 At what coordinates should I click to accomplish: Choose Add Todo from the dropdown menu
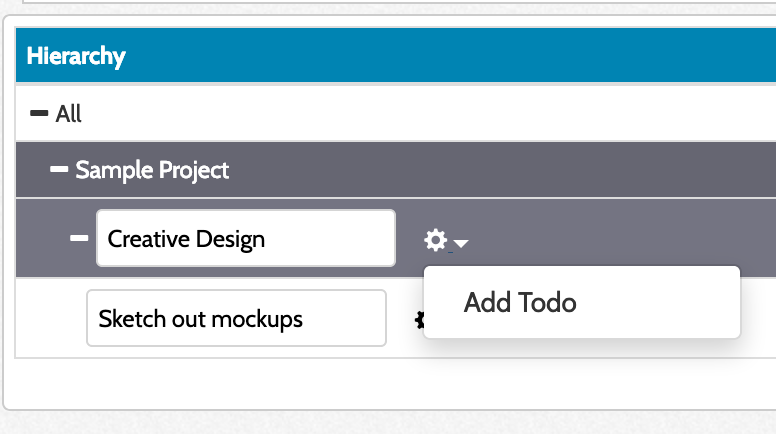[x=520, y=302]
